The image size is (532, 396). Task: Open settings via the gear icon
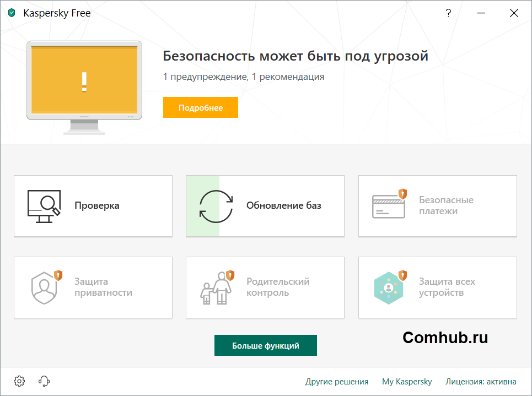coord(19,381)
